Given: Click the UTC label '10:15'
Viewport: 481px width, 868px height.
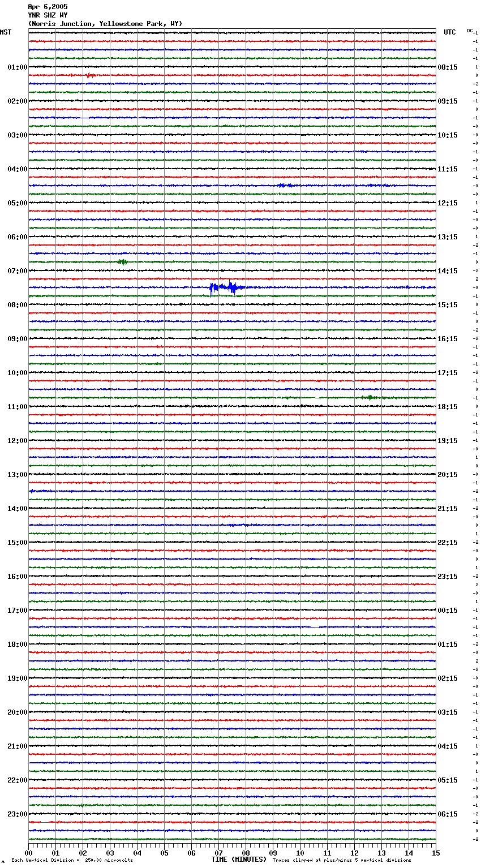Looking at the screenshot, I should [x=448, y=135].
